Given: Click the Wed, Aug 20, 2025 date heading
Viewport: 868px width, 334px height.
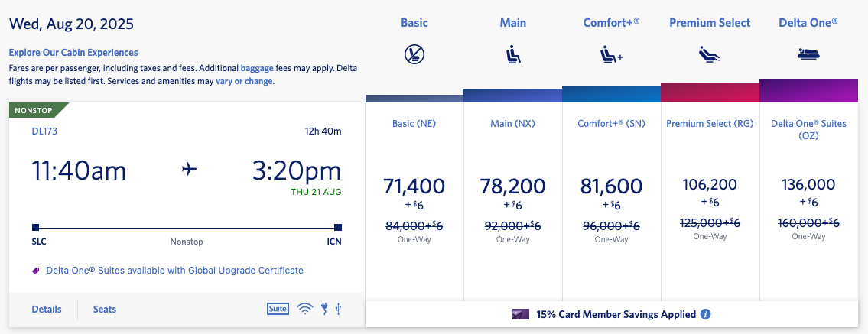Looking at the screenshot, I should point(71,24).
